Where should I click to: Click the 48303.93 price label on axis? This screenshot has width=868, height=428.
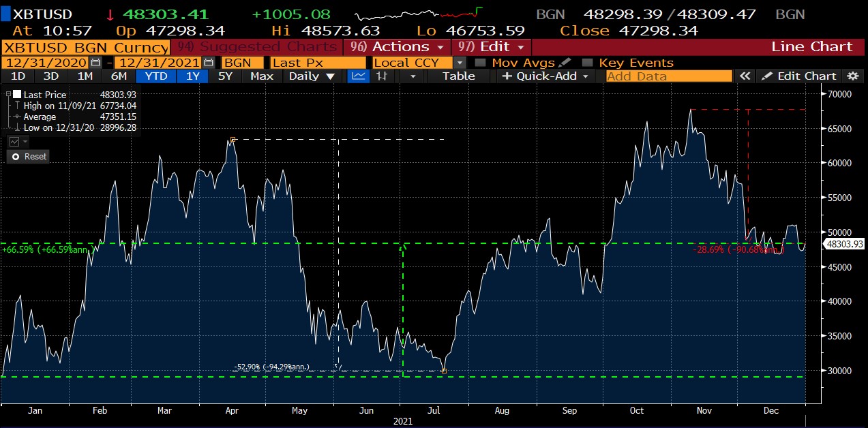(x=845, y=243)
